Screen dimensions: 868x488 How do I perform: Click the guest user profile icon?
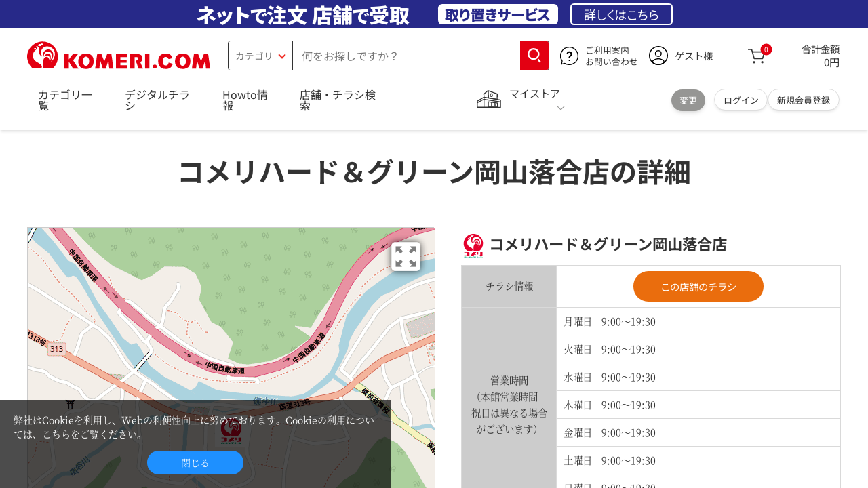click(658, 56)
